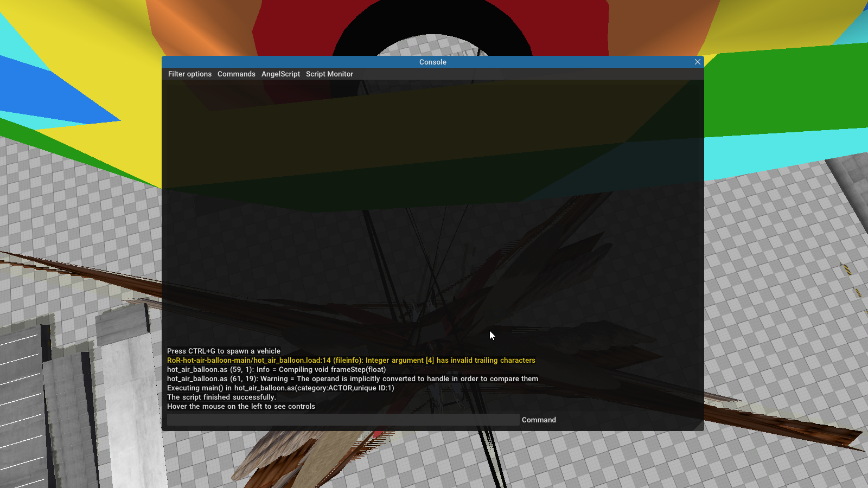The image size is (868, 488).
Task: Close the Console window
Action: [x=698, y=62]
